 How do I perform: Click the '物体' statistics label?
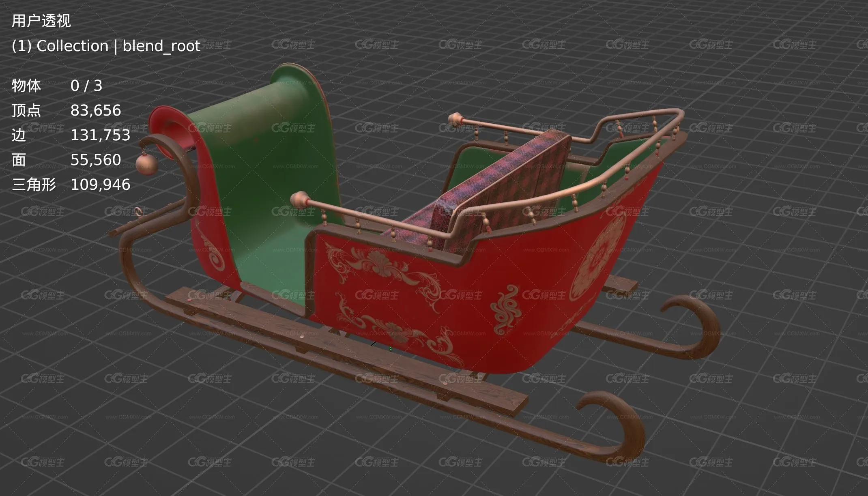tap(26, 86)
